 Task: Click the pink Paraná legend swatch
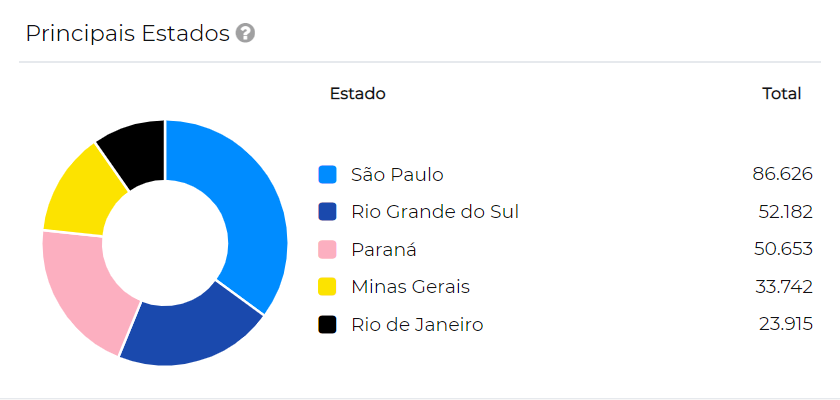(x=327, y=250)
